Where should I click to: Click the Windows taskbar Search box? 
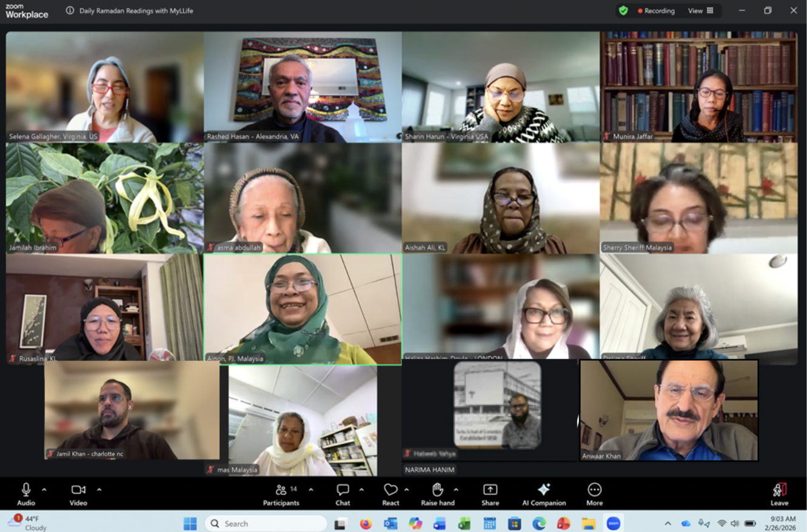(x=266, y=524)
